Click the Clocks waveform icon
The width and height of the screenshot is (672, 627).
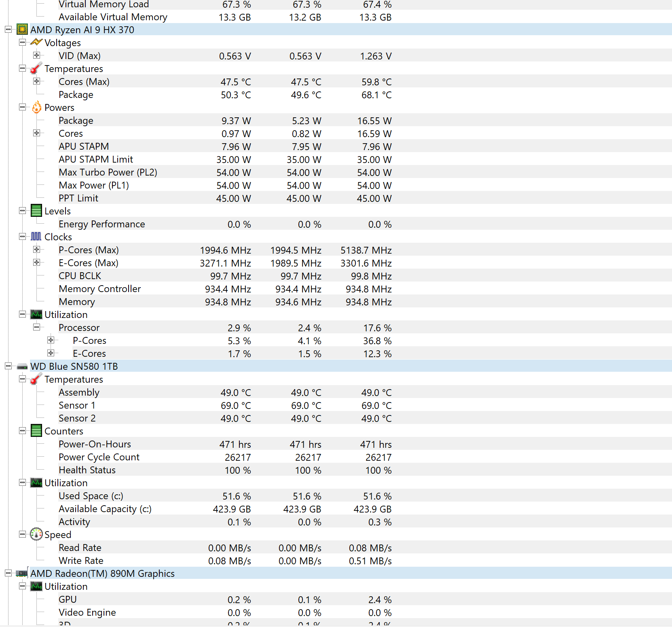(x=36, y=237)
